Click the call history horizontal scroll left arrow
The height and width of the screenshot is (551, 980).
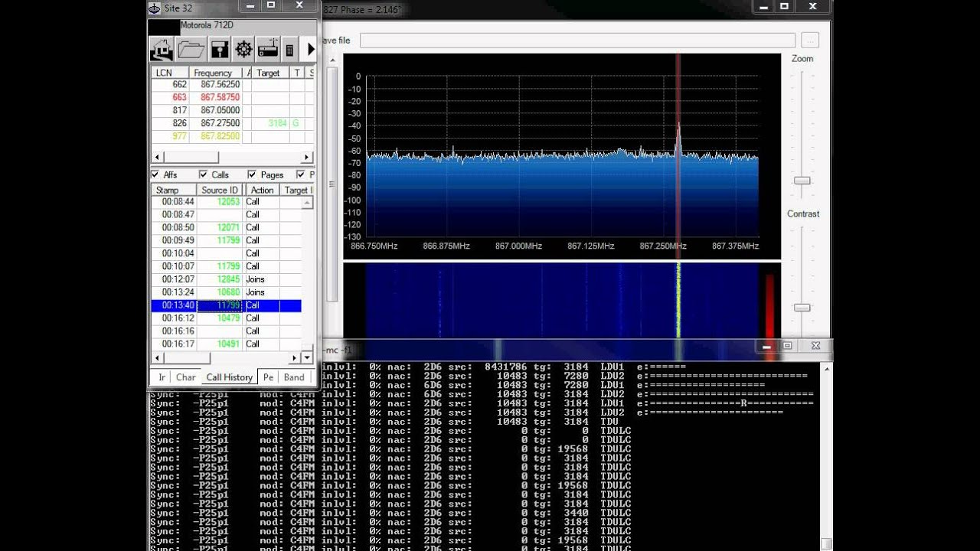157,357
